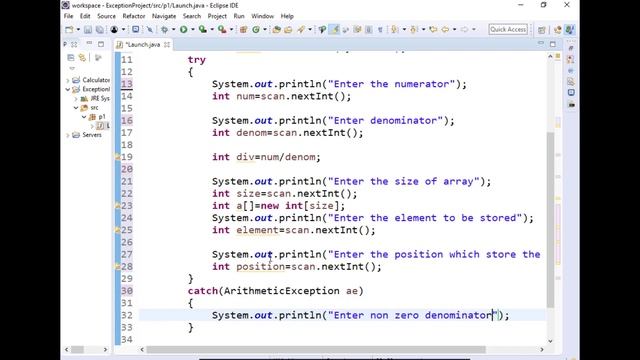Collapse the Exception project node
Screen dimensions: 640x360
(68, 89)
